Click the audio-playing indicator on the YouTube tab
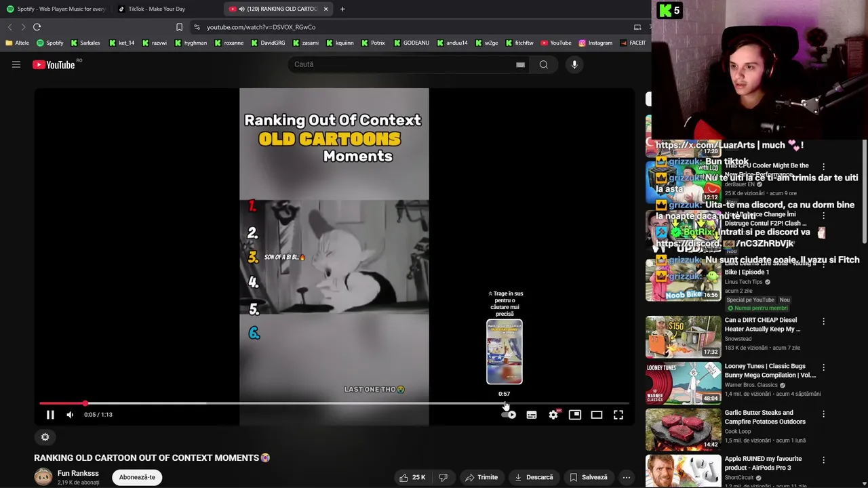The height and width of the screenshot is (488, 868). coord(241,9)
